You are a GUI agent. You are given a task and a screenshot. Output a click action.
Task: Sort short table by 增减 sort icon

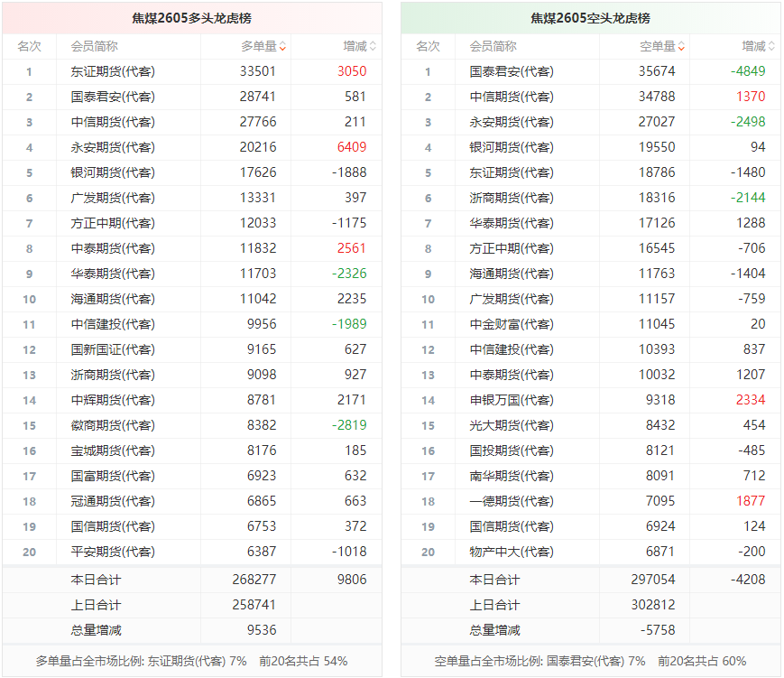(x=771, y=47)
